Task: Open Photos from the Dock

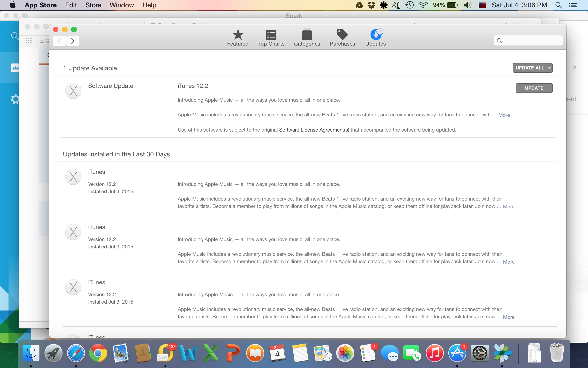Action: (x=345, y=353)
